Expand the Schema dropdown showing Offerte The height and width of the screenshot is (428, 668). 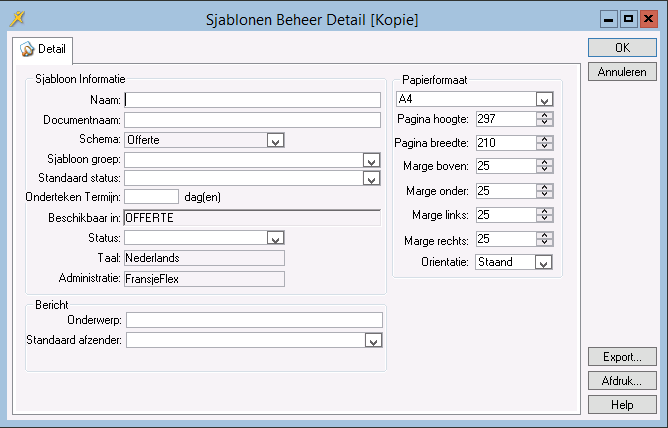pos(275,140)
